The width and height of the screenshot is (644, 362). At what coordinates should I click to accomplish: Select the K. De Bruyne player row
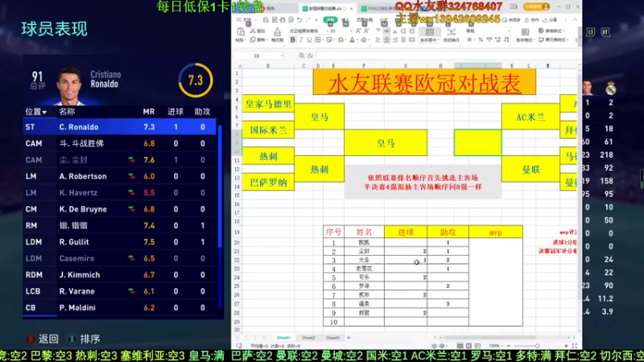(119, 209)
